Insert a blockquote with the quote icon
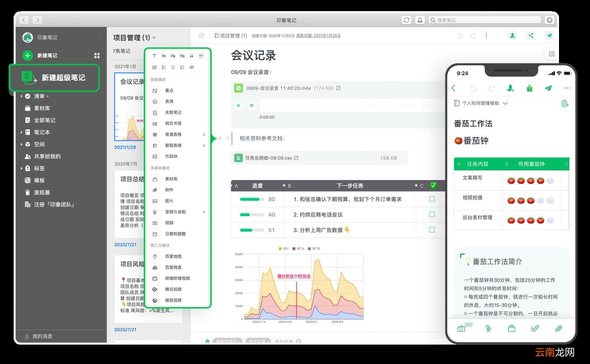 click(192, 56)
